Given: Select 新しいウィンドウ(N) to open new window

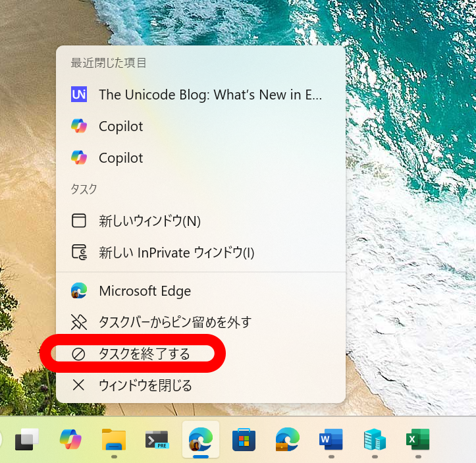Looking at the screenshot, I should point(201,221).
